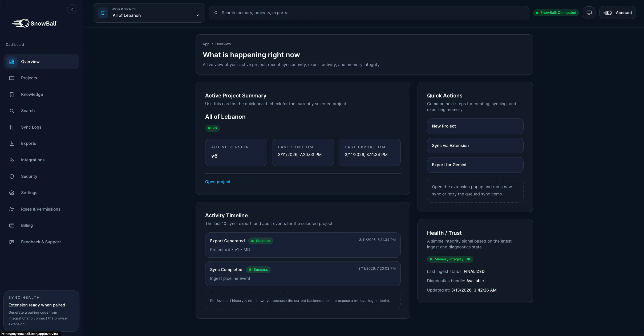Click the SnowBall: Connected status badge
Image resolution: width=644 pixels, height=336 pixels.
tap(556, 13)
